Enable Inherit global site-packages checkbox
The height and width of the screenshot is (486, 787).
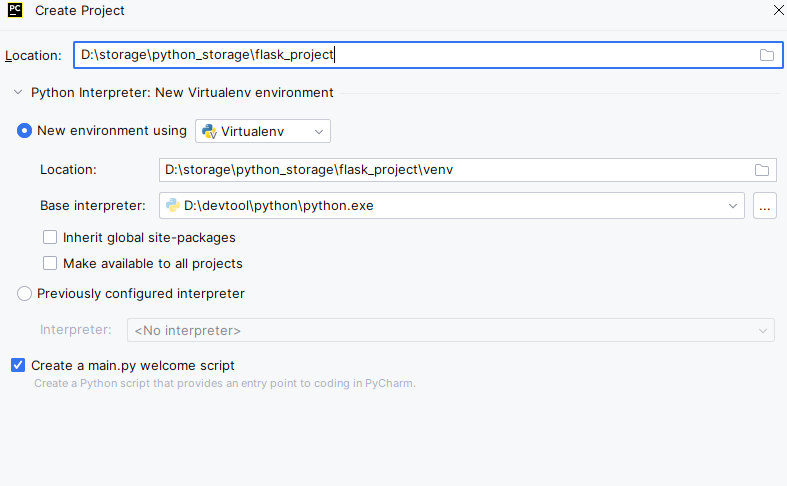pyautogui.click(x=50, y=237)
